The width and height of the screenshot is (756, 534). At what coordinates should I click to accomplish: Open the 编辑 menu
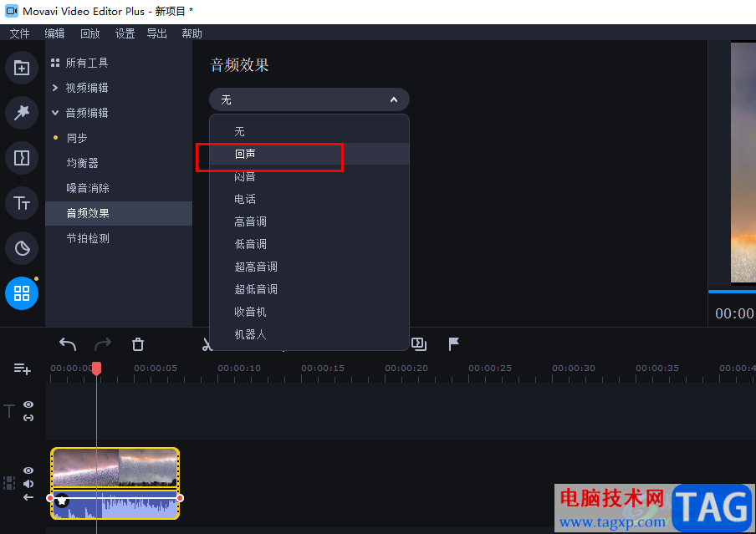pyautogui.click(x=54, y=33)
